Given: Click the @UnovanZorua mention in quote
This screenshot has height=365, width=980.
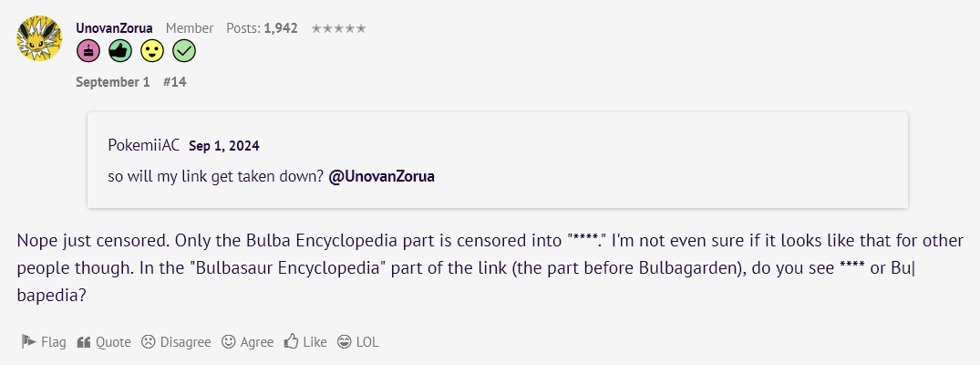Looking at the screenshot, I should pos(381,176).
